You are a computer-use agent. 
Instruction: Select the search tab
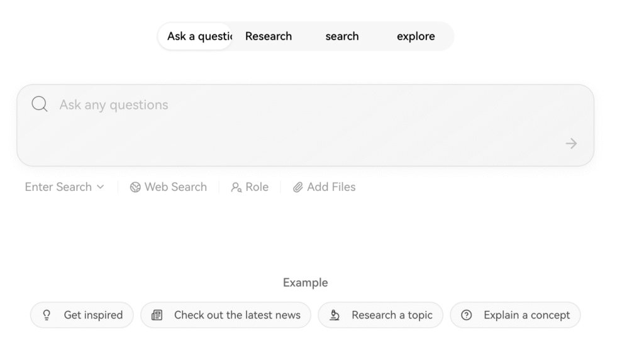(x=342, y=36)
